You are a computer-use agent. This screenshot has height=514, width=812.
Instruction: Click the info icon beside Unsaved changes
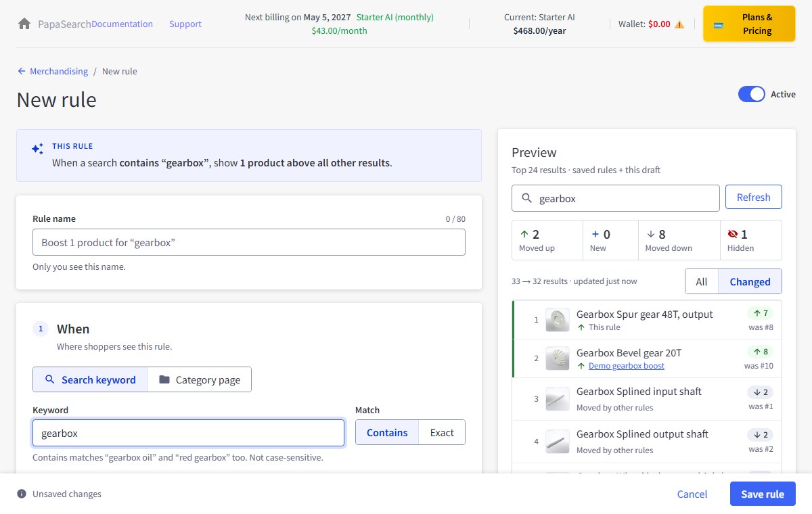pyautogui.click(x=22, y=494)
